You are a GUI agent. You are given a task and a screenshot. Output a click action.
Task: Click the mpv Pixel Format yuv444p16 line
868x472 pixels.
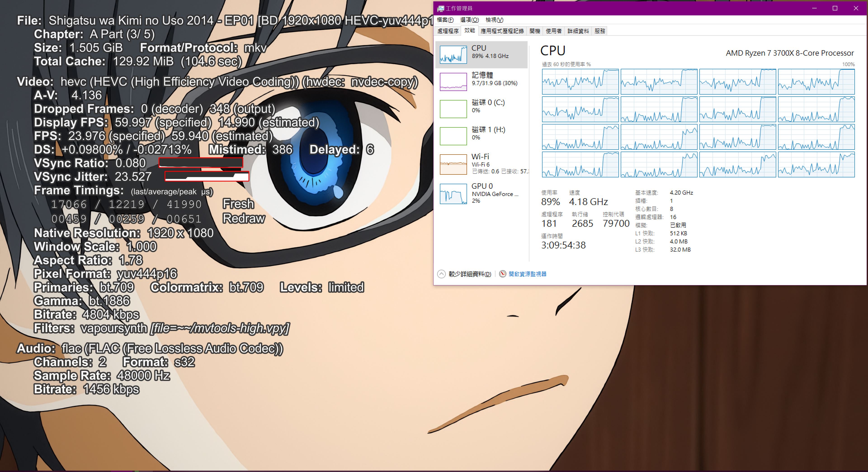point(106,274)
